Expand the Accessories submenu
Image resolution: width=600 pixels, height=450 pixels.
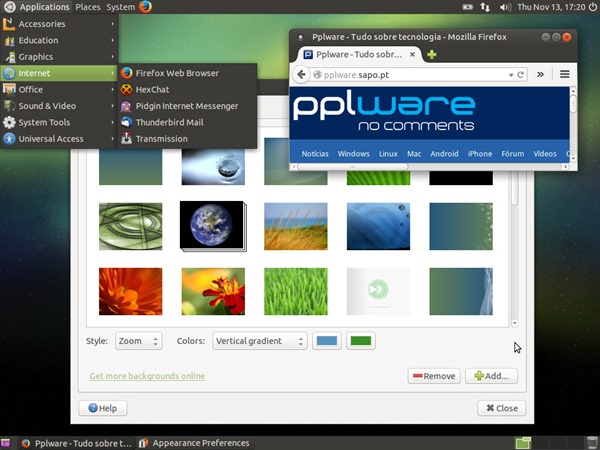(59, 24)
